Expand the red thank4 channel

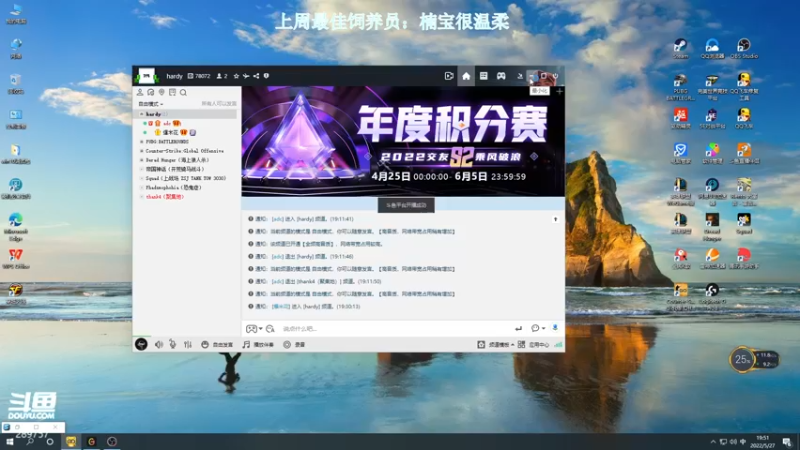pyautogui.click(x=142, y=197)
